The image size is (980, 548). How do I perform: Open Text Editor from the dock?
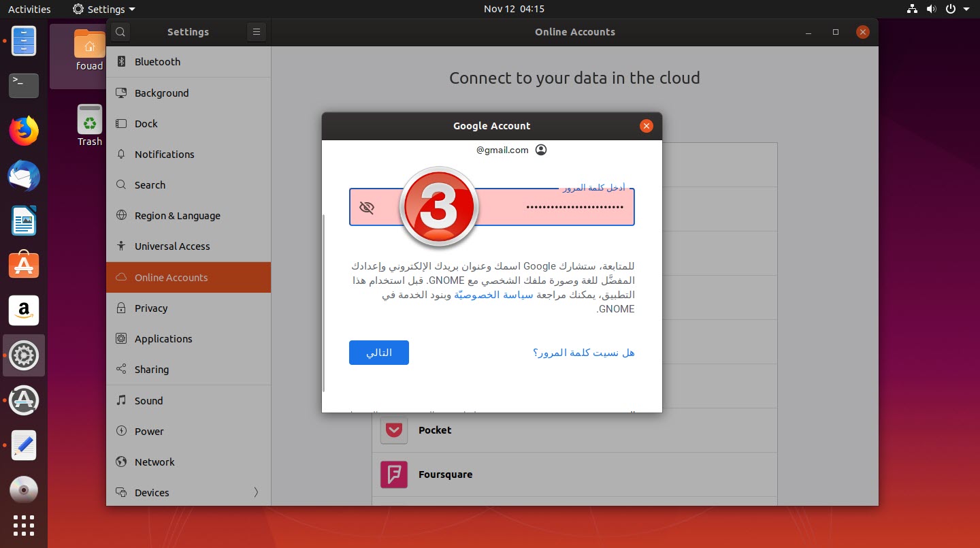click(x=24, y=445)
